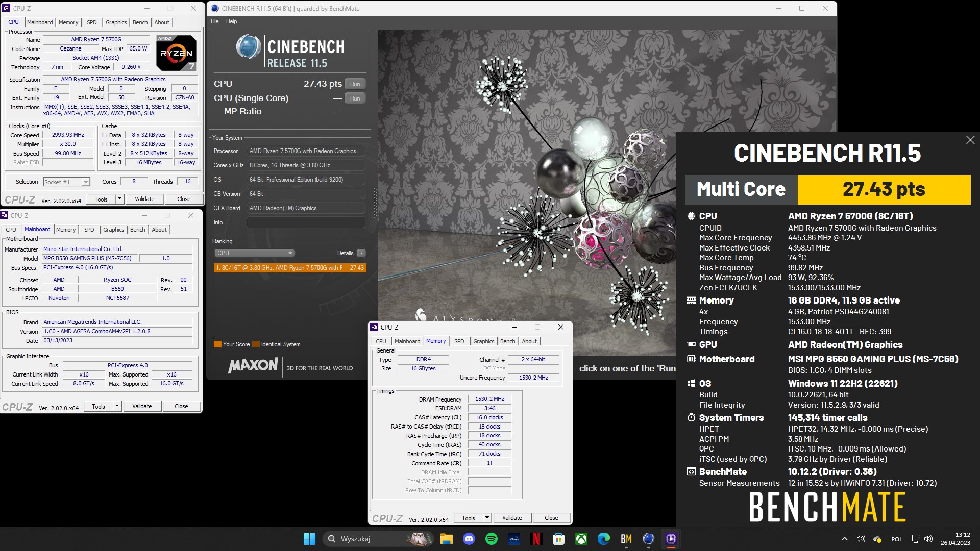Click the BenchMate GPU section icon

coord(691,345)
